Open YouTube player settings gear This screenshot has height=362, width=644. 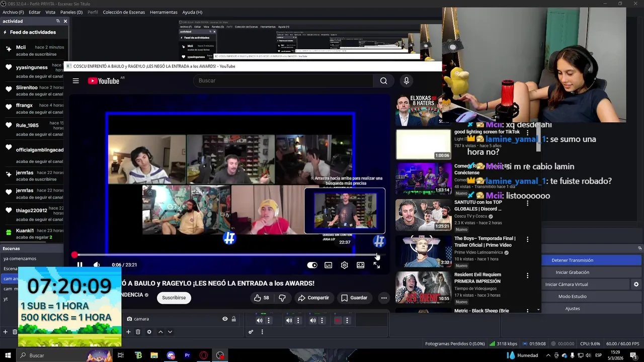pyautogui.click(x=344, y=265)
